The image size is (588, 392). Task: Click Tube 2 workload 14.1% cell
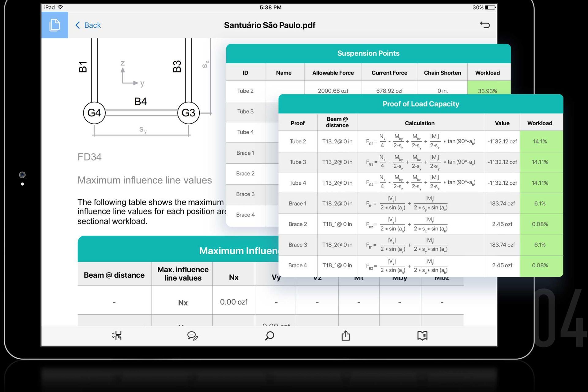pyautogui.click(x=540, y=141)
